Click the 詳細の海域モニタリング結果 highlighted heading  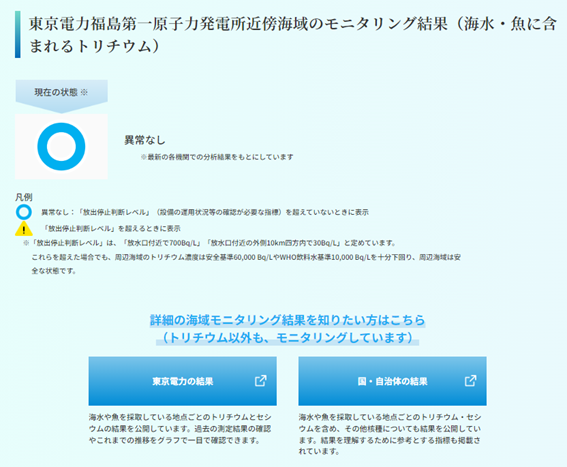tap(287, 320)
